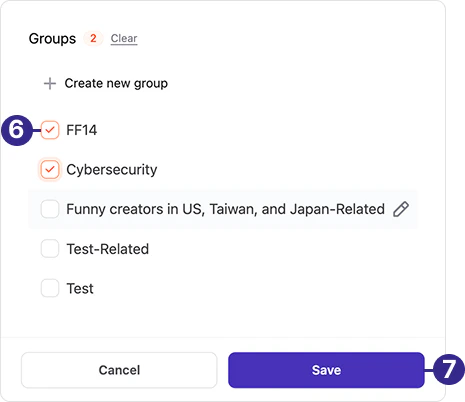465x402 pixels.
Task: Check the Funny creators in US, Taiwan checkbox
Action: 50,209
